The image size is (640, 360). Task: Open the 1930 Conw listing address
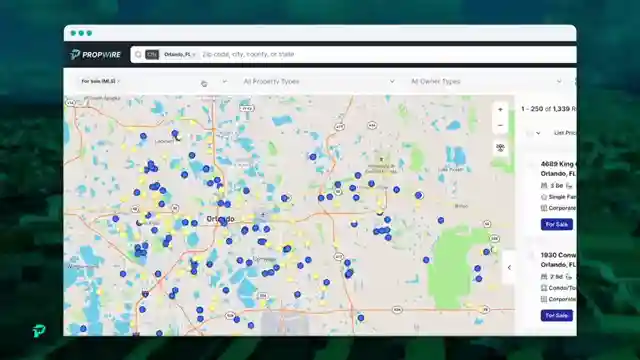pyautogui.click(x=558, y=260)
